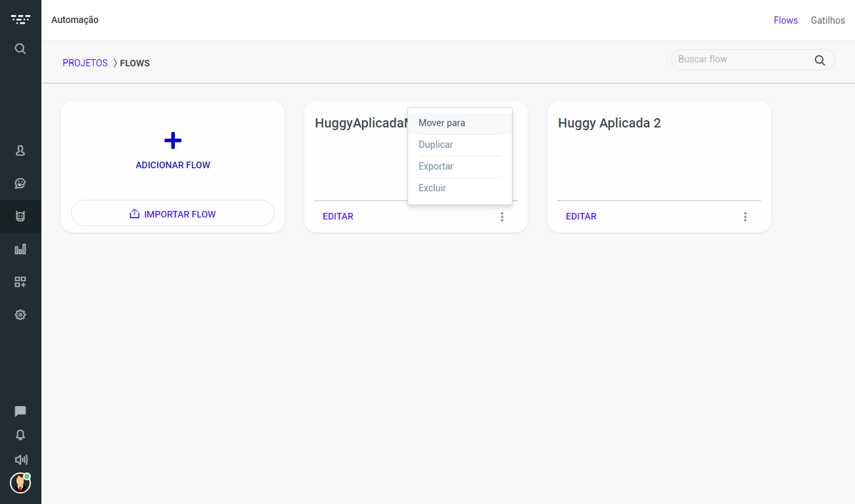Open three-dot menu on HuggyAplicada card
Viewport: 855px width, 504px height.
pyautogui.click(x=502, y=216)
